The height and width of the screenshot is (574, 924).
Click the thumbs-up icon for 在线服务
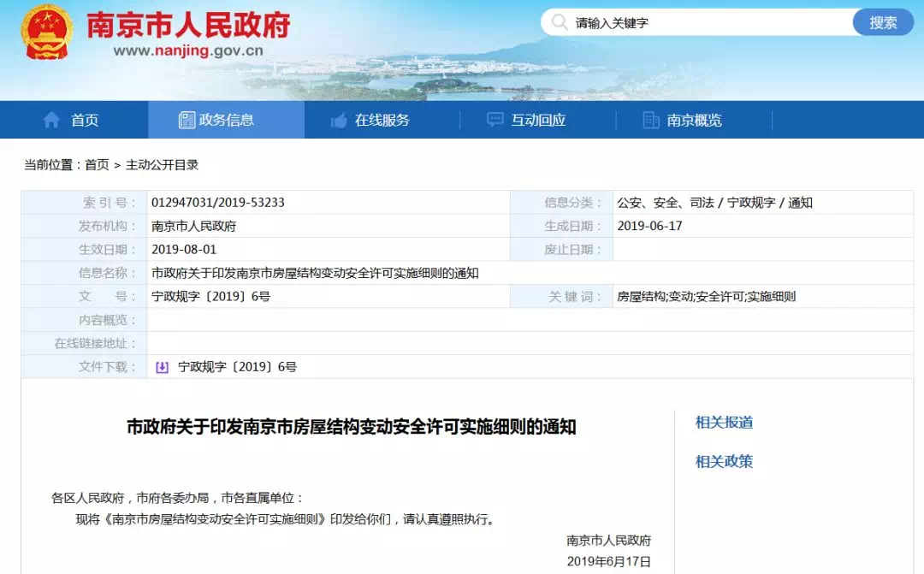click(339, 120)
